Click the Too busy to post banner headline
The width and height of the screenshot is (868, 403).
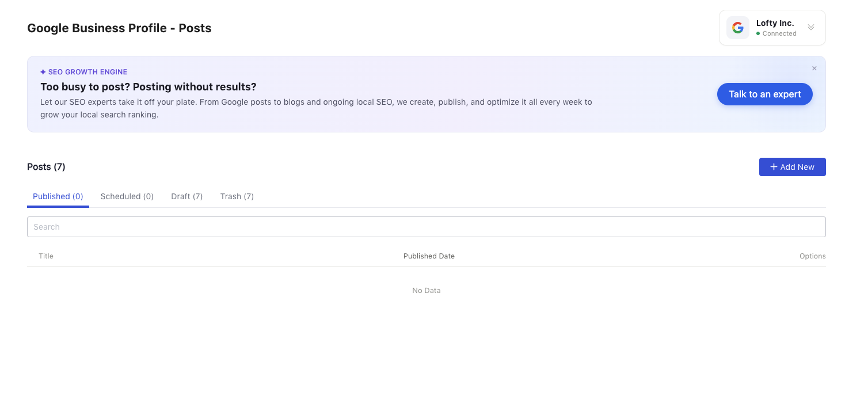point(149,87)
